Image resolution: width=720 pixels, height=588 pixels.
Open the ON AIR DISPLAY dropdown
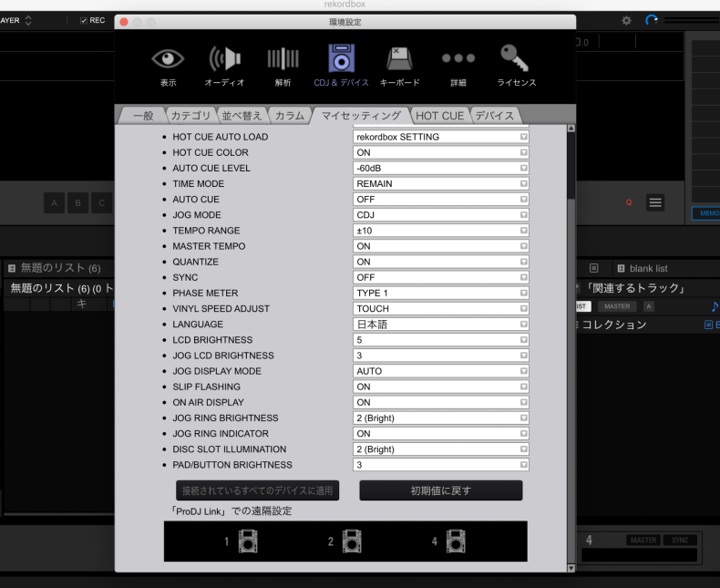(441, 402)
